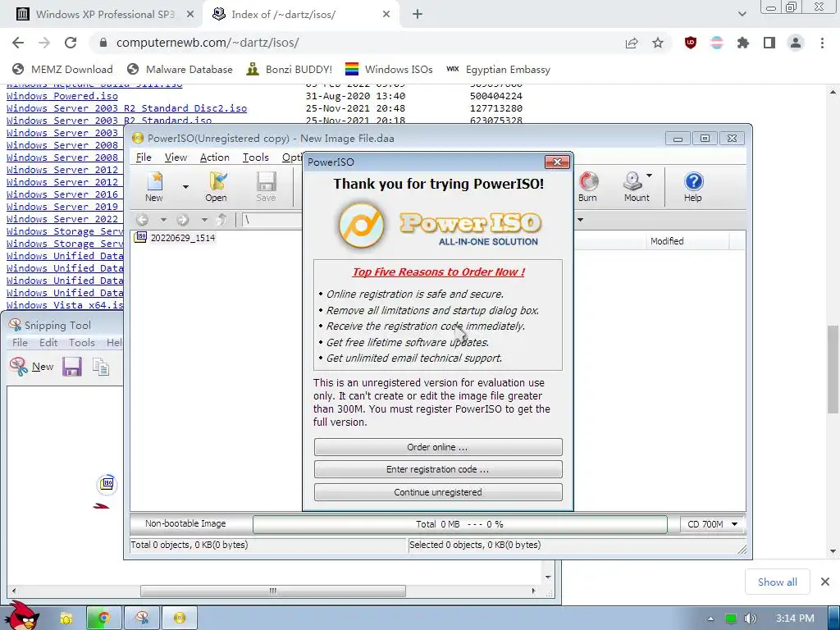Click the Help question mark icon
The image size is (840, 630).
coord(693,181)
